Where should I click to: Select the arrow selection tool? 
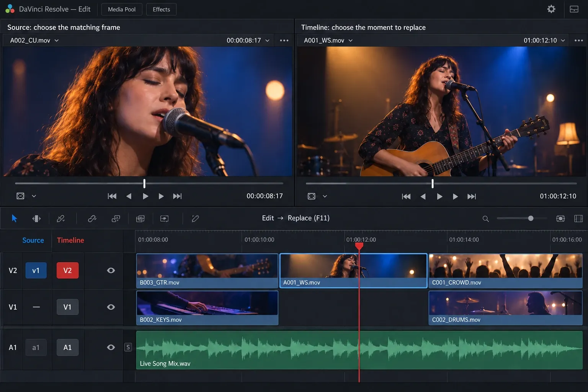pos(15,218)
